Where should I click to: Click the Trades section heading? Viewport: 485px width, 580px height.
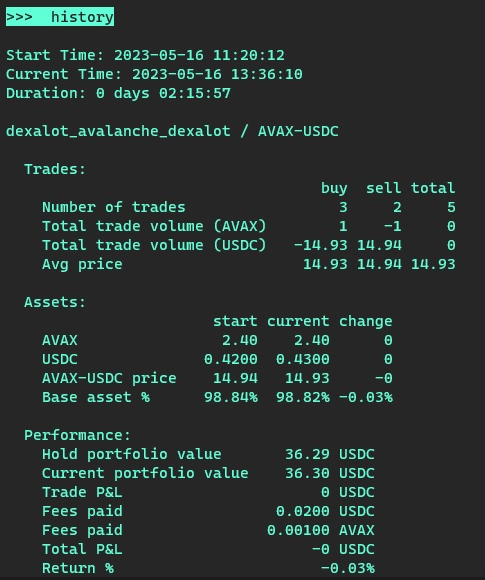(55, 169)
